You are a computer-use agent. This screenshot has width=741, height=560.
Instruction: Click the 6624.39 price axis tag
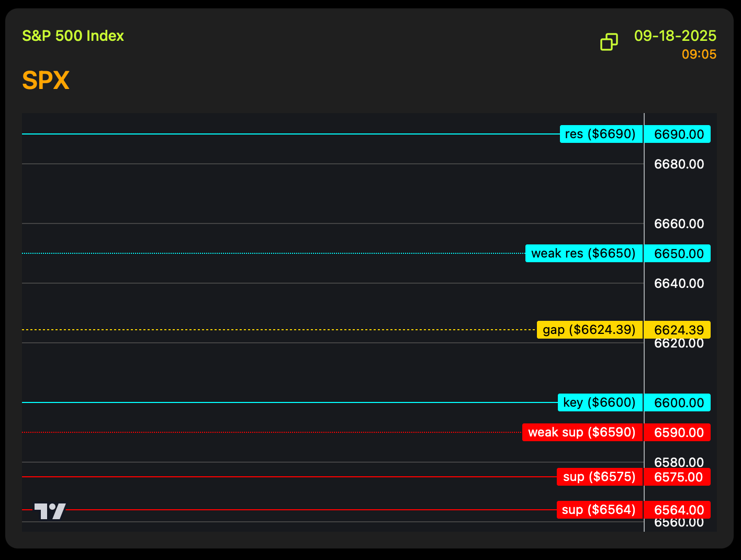click(678, 330)
